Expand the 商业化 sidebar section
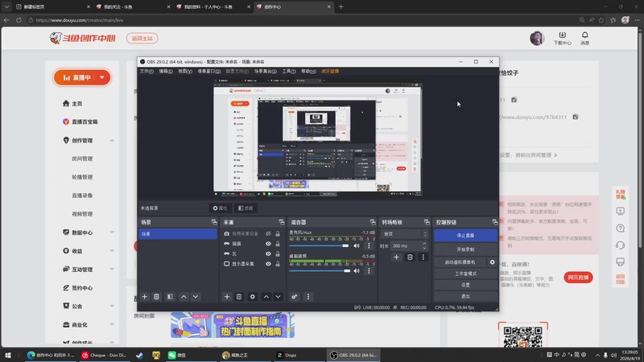644x362 pixels. click(x=112, y=325)
